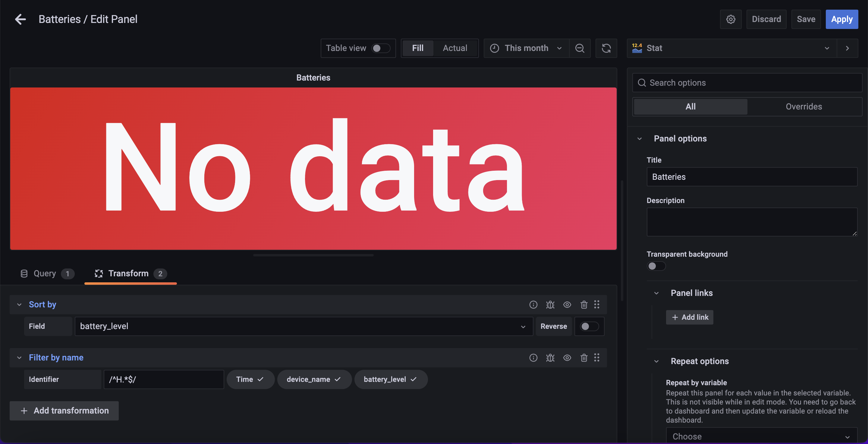Click the back arrow to leave panel editing
868x444 pixels.
point(20,19)
